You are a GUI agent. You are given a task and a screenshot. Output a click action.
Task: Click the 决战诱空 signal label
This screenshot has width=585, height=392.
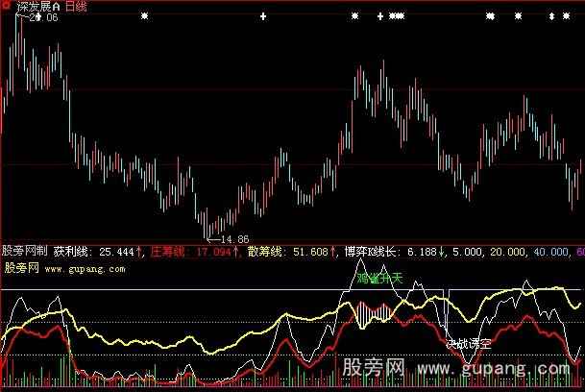point(469,343)
